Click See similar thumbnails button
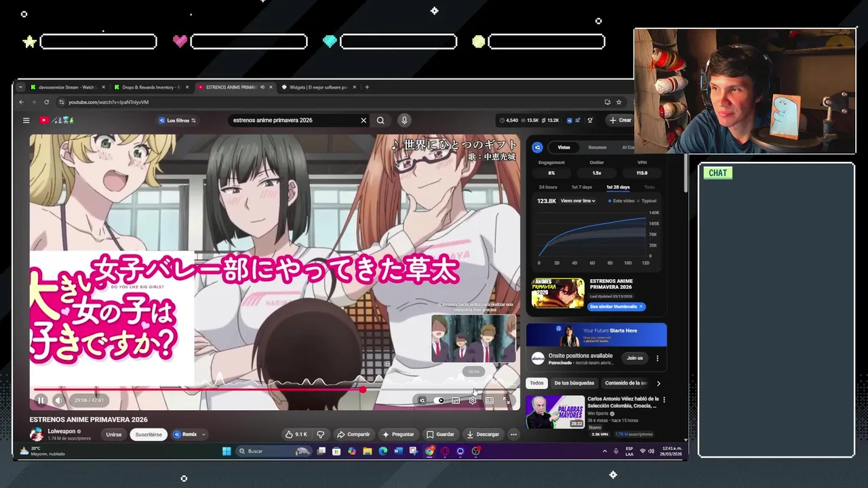868x488 pixels. pos(616,307)
